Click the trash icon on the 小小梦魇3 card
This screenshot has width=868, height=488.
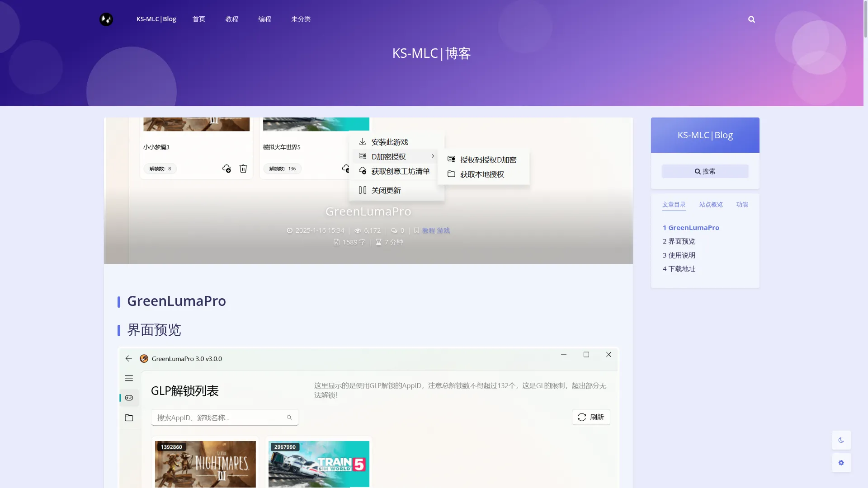[x=243, y=169]
